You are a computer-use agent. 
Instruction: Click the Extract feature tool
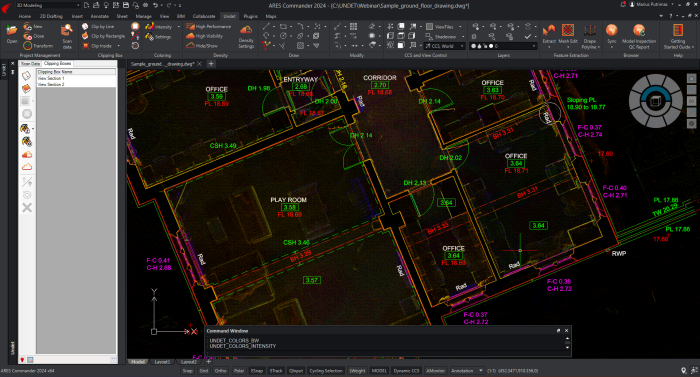[549, 34]
